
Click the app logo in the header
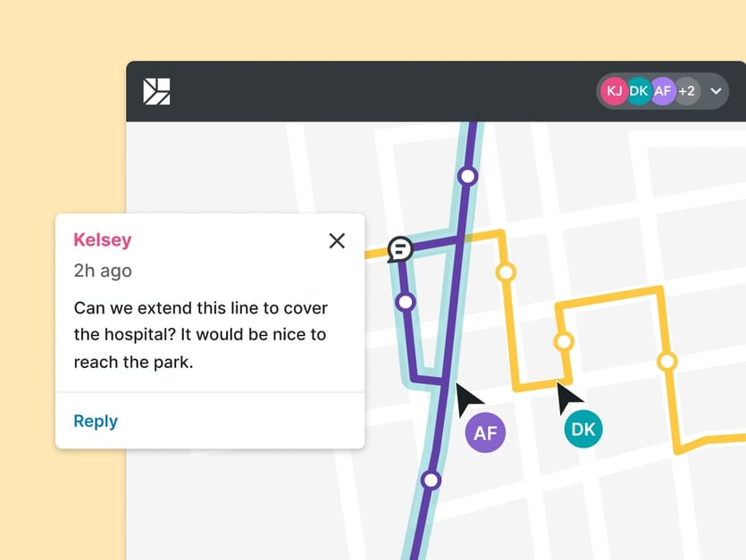pos(156,91)
